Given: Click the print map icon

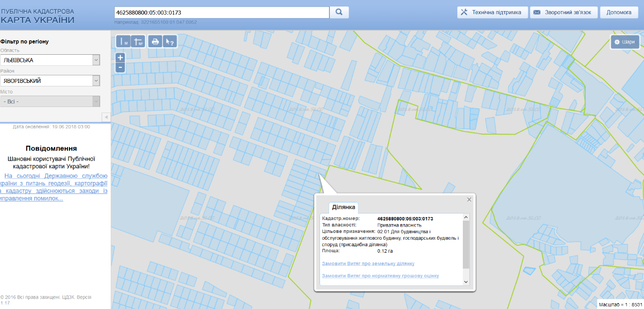Looking at the screenshot, I should pos(155,42).
